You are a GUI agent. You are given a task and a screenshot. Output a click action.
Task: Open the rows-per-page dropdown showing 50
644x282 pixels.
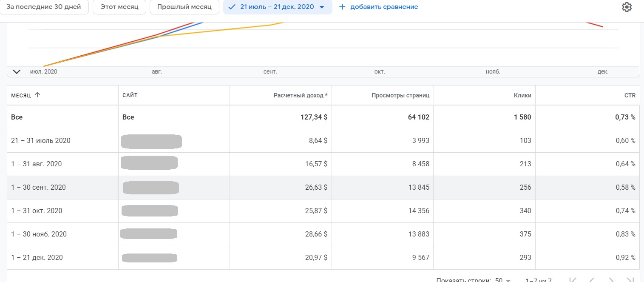click(502, 280)
